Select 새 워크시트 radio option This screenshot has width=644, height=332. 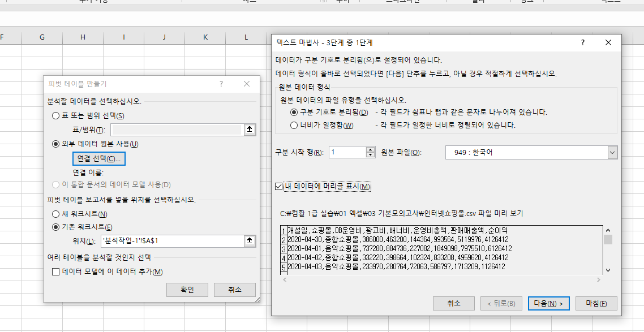click(x=55, y=214)
